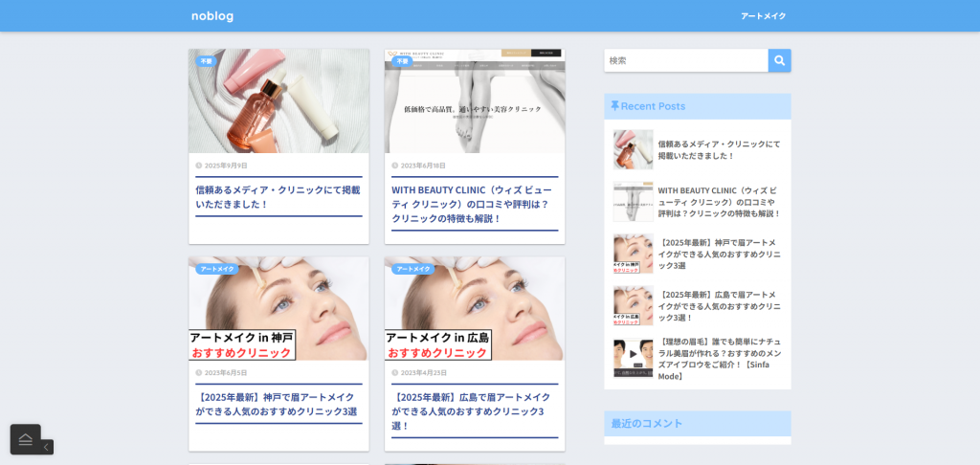Click the Recent Posts sidebar heading

pyautogui.click(x=653, y=106)
